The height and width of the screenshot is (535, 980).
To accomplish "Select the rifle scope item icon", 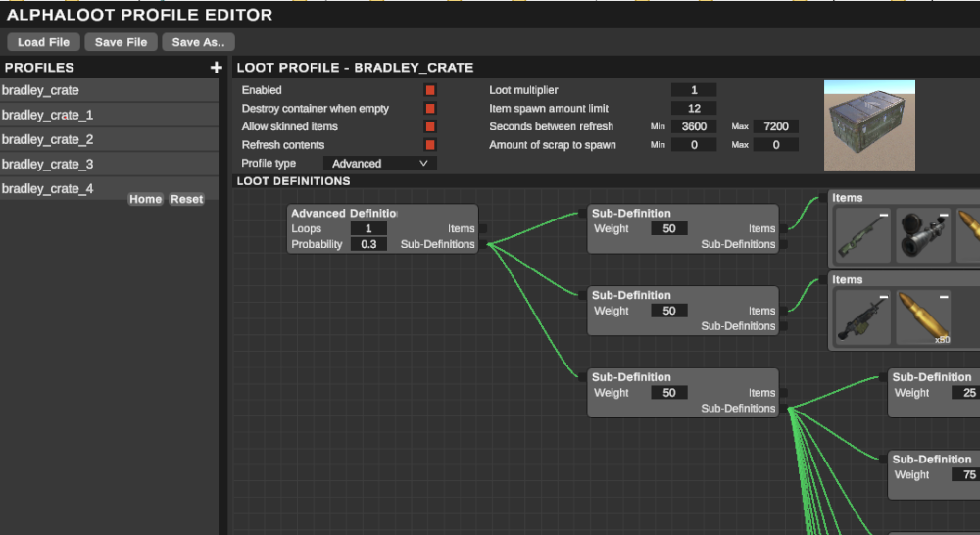I will [923, 235].
